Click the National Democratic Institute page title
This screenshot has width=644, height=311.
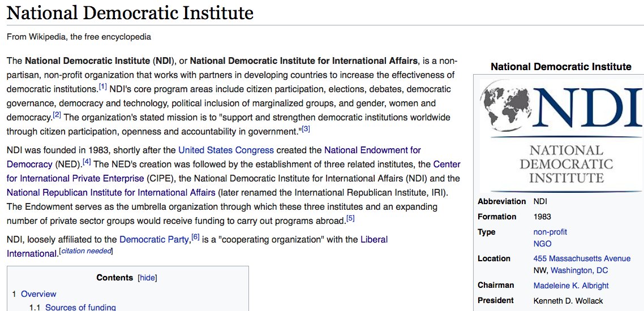point(130,12)
